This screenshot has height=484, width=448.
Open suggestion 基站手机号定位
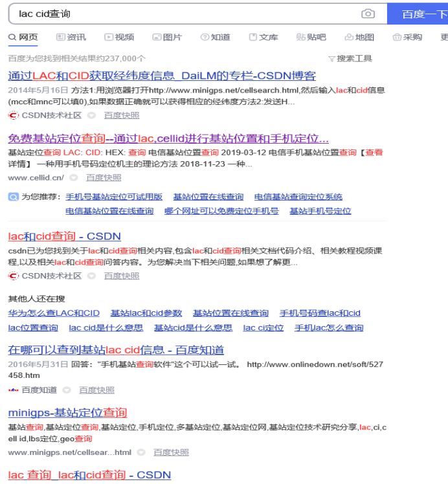pos(320,211)
